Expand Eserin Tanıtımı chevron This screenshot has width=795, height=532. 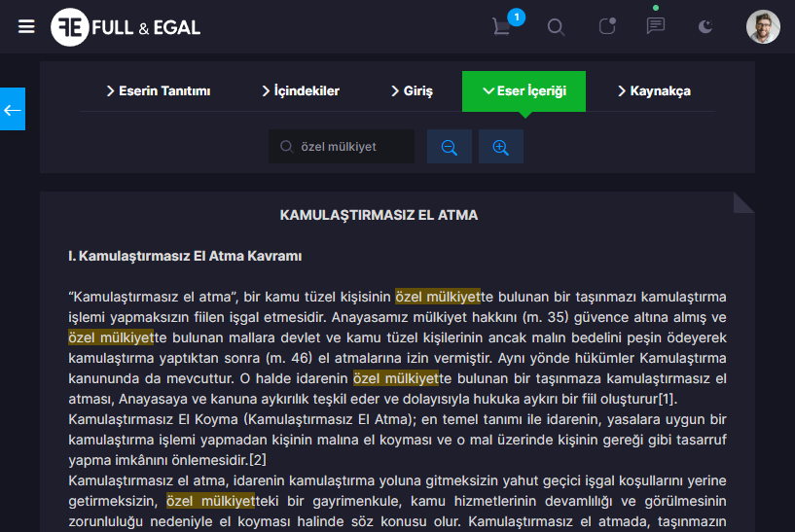(x=110, y=91)
